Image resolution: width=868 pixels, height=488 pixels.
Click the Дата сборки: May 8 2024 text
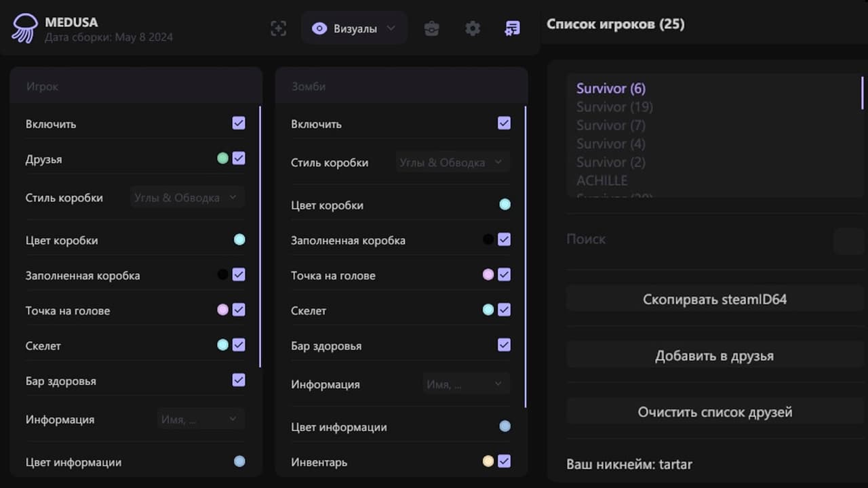coord(108,37)
